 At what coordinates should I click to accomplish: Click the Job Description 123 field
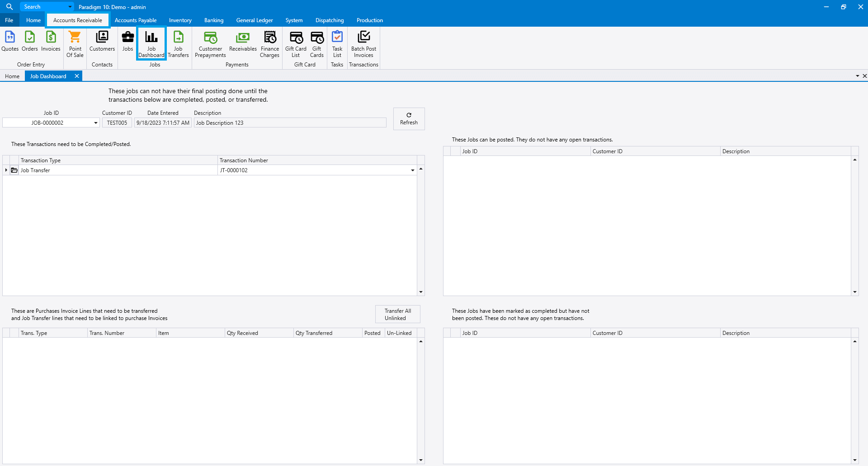(290, 123)
